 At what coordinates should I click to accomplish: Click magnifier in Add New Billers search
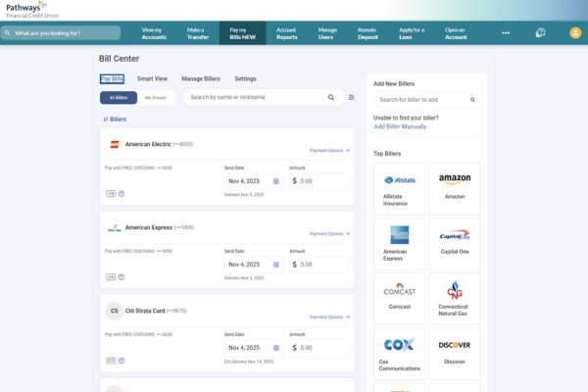pyautogui.click(x=472, y=100)
